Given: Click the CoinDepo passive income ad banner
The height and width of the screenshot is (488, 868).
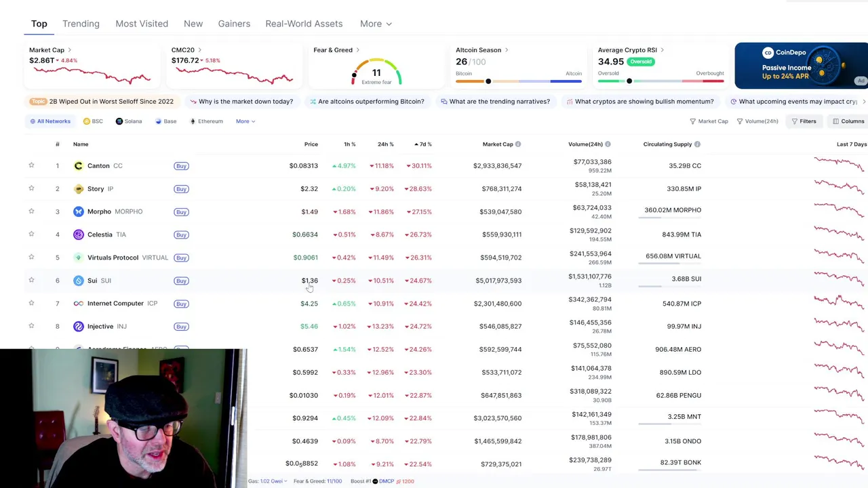Looking at the screenshot, I should (x=801, y=66).
